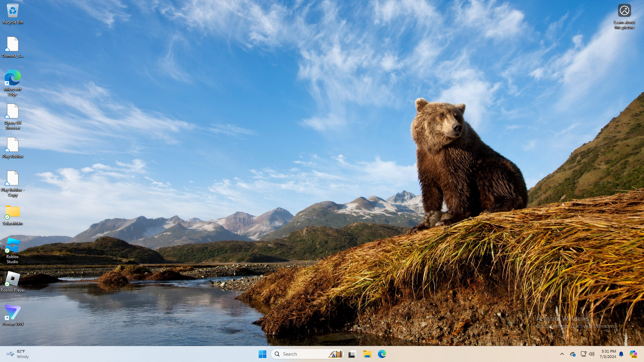This screenshot has width=644, height=362.
Task: Open the volume speaker tray icon
Action: (592, 354)
